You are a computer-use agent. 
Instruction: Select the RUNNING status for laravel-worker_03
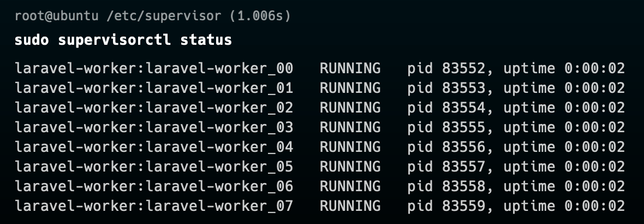click(x=350, y=127)
